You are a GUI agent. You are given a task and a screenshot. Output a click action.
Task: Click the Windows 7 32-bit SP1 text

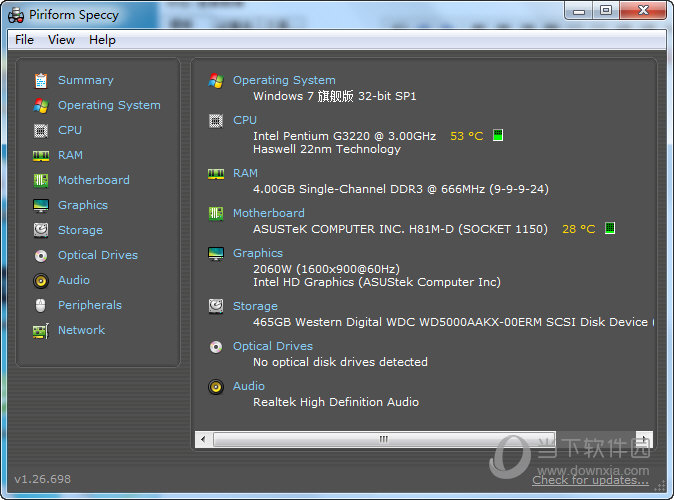335,96
